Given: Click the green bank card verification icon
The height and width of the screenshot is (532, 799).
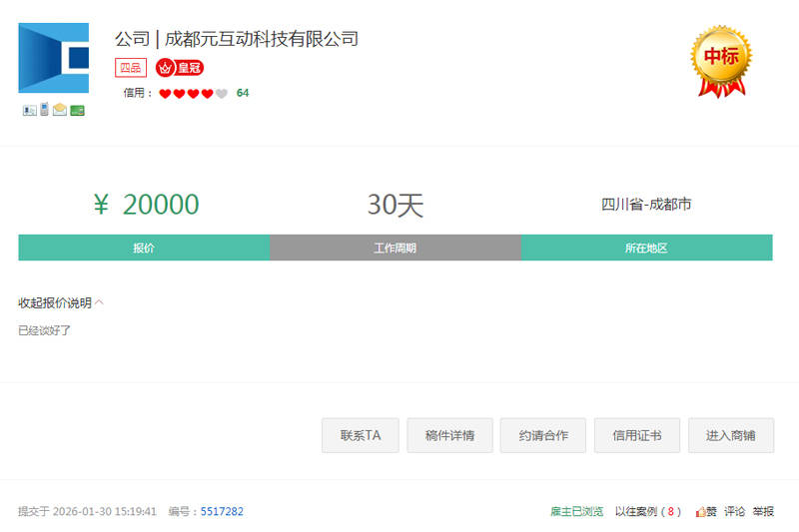Looking at the screenshot, I should pyautogui.click(x=77, y=110).
